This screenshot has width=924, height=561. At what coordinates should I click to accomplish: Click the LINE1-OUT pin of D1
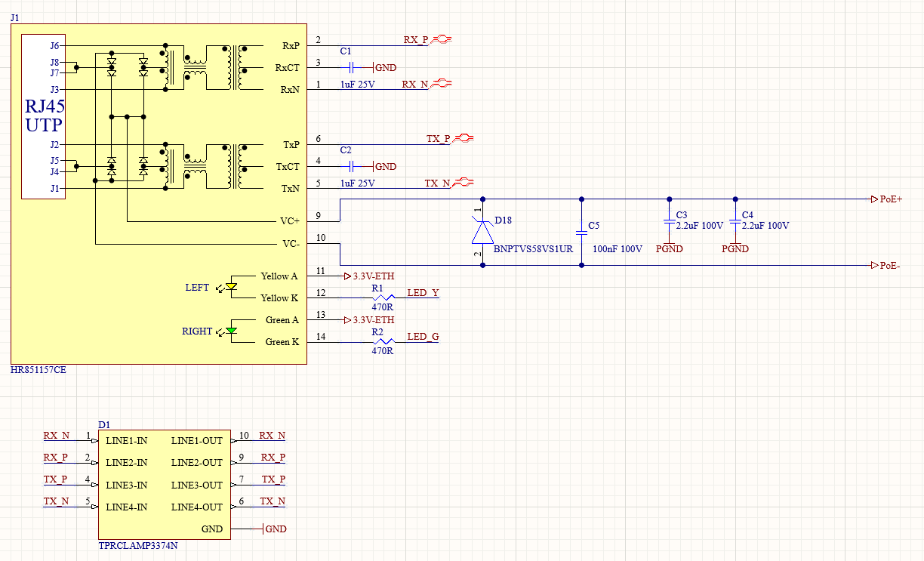coord(197,440)
